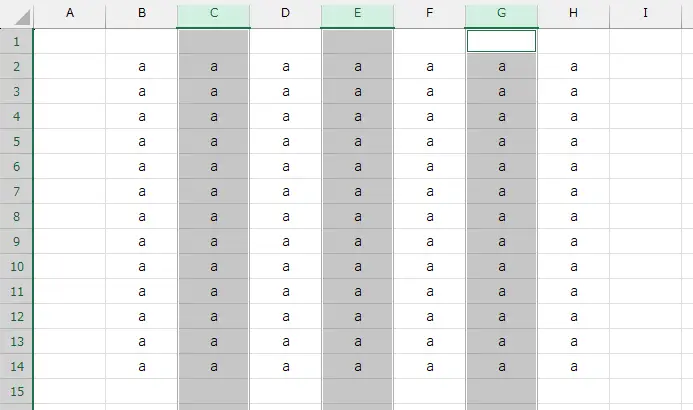Select row 15 header

click(16, 391)
